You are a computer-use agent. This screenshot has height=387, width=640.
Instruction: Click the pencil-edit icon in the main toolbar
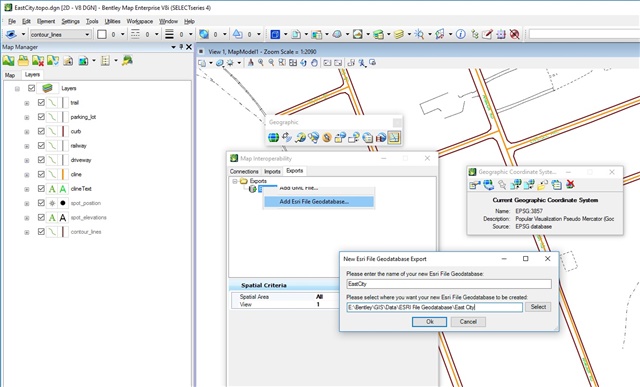tap(487, 34)
